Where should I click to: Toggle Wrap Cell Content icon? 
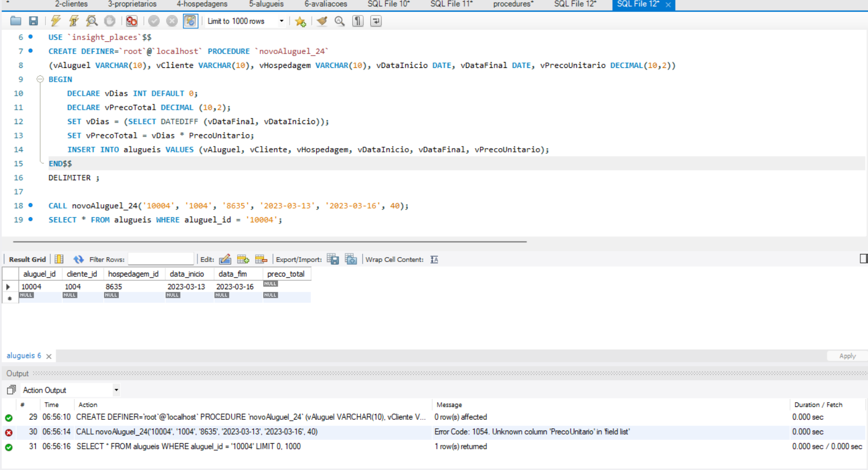click(x=434, y=259)
